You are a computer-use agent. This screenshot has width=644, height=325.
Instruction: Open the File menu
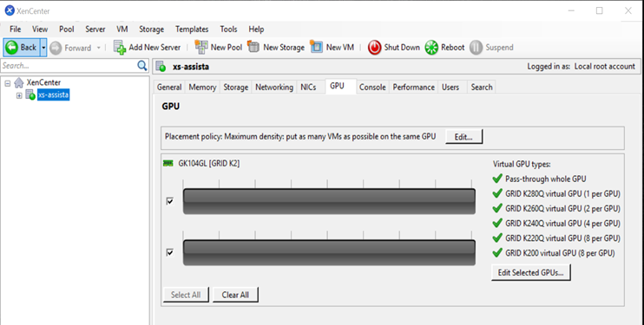16,29
